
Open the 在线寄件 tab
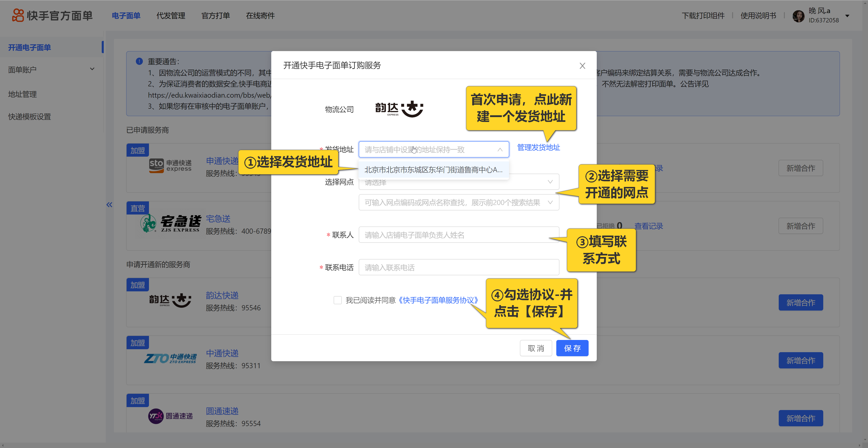[260, 16]
